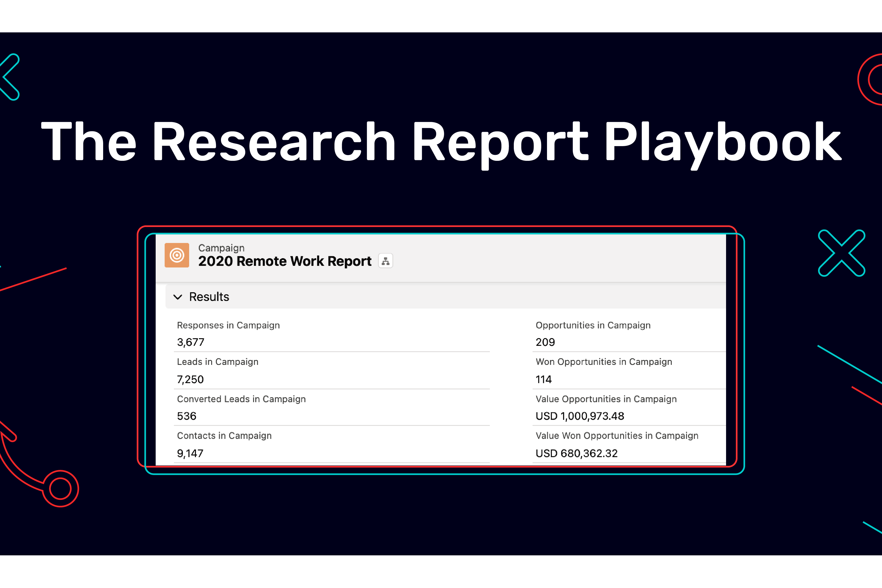Click the red curved arrow circle decoration
882x588 pixels.
(60, 488)
